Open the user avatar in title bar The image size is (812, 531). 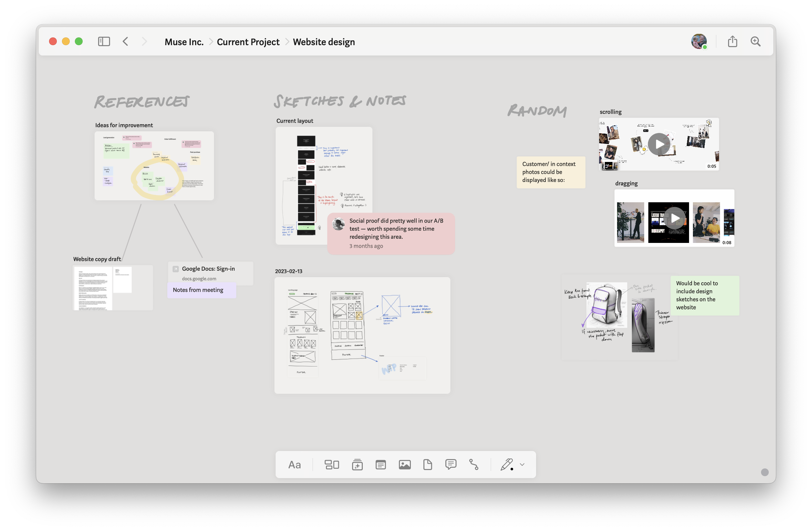click(698, 42)
